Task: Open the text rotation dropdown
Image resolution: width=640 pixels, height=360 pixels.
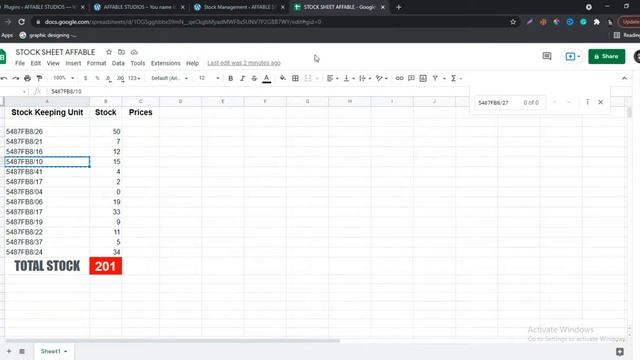Action: tap(382, 78)
